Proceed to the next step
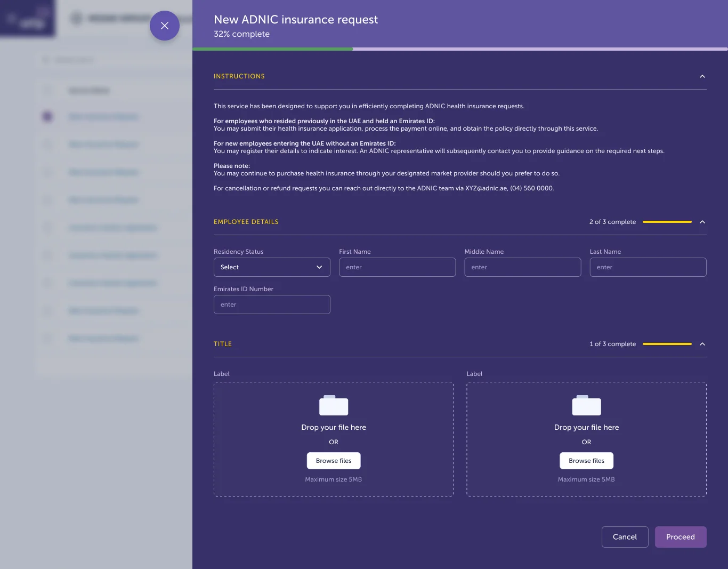 pyautogui.click(x=681, y=537)
